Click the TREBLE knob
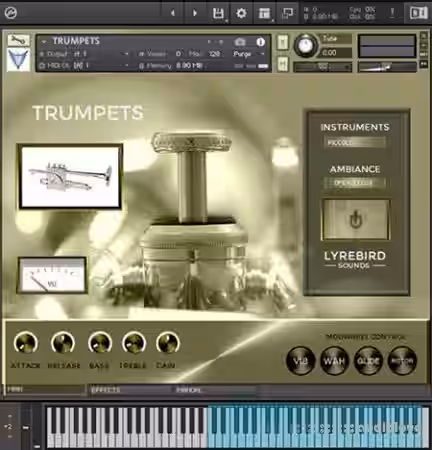Viewport: 432px width, 450px height. (x=133, y=343)
